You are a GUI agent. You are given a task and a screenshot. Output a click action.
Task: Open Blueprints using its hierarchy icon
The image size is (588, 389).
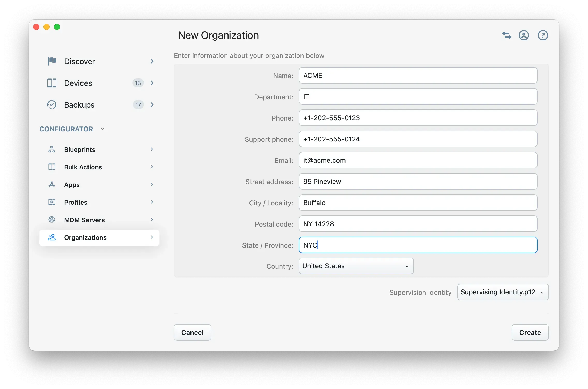(x=52, y=149)
